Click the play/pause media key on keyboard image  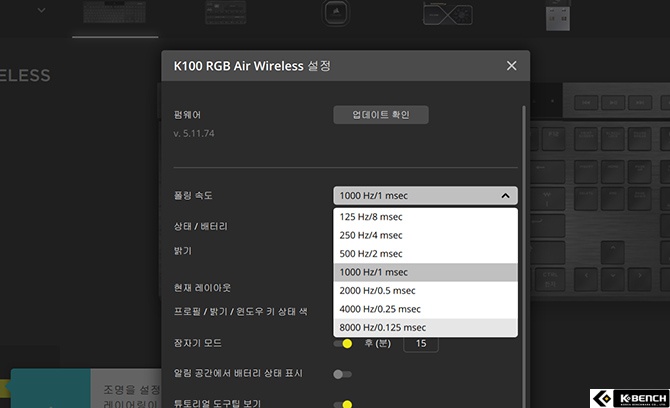point(613,103)
